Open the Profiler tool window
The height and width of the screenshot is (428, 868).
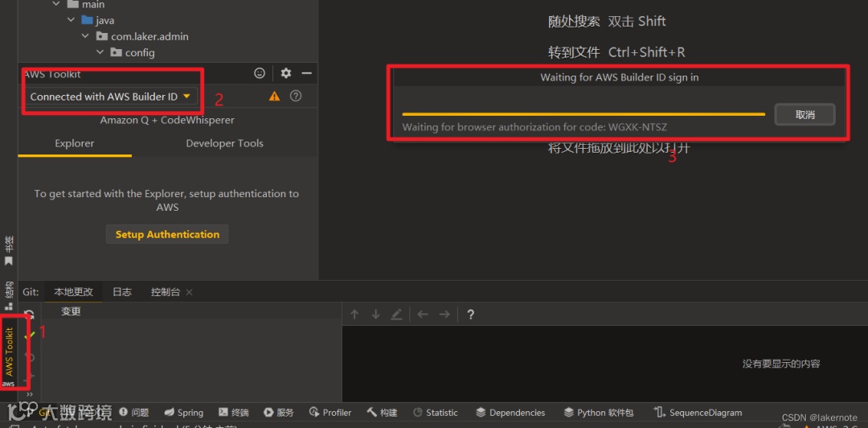pyautogui.click(x=330, y=413)
